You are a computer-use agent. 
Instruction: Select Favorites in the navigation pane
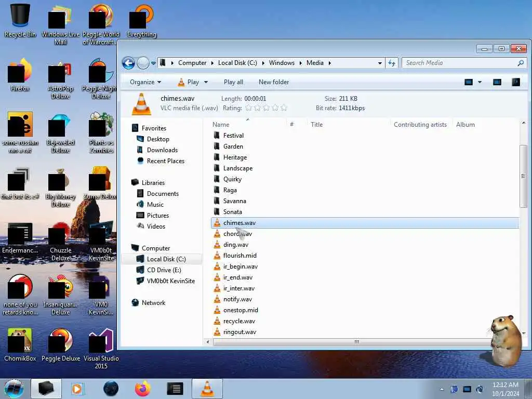(x=154, y=128)
